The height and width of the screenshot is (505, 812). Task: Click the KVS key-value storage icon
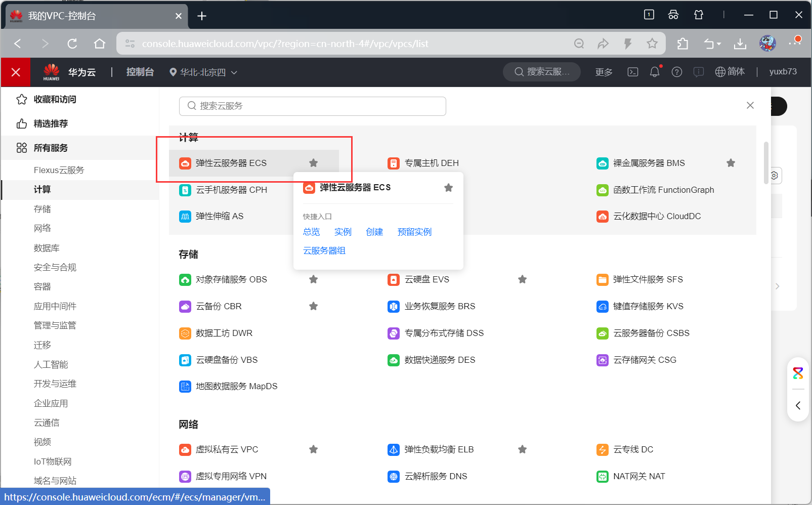(x=603, y=306)
